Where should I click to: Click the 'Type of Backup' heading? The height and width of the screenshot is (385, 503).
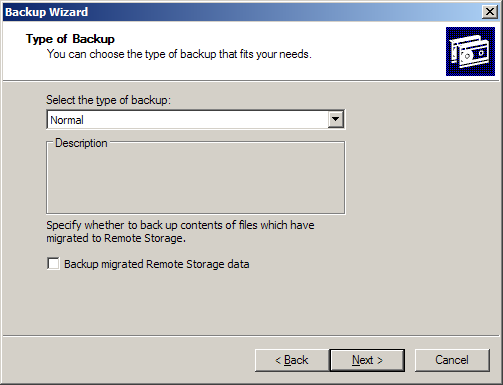coord(70,39)
